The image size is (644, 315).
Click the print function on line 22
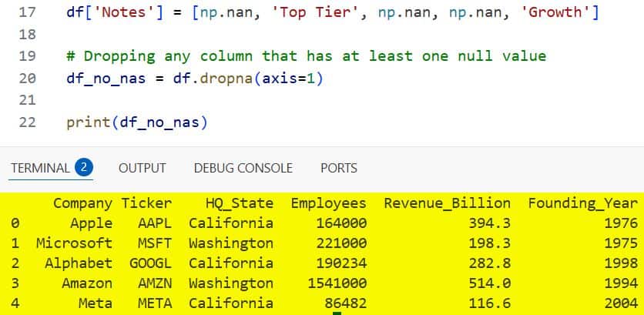click(89, 122)
